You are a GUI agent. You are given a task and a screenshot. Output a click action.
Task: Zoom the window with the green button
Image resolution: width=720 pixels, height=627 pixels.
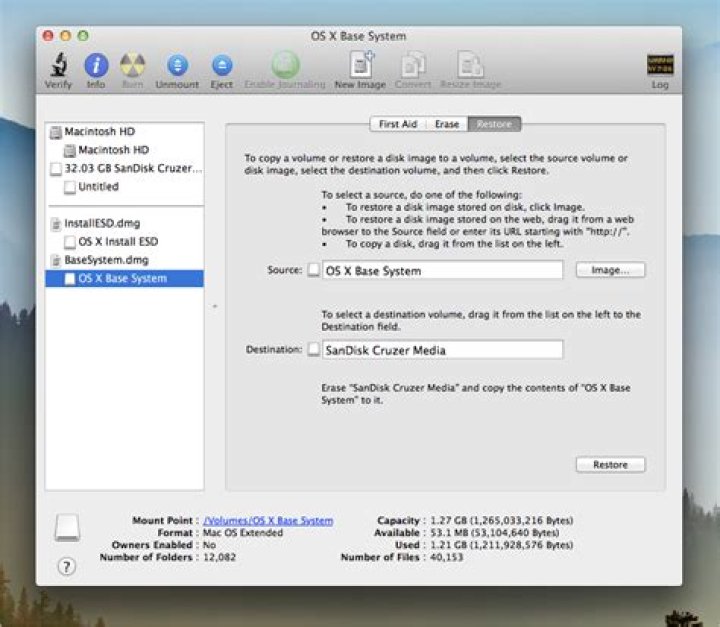(x=83, y=35)
